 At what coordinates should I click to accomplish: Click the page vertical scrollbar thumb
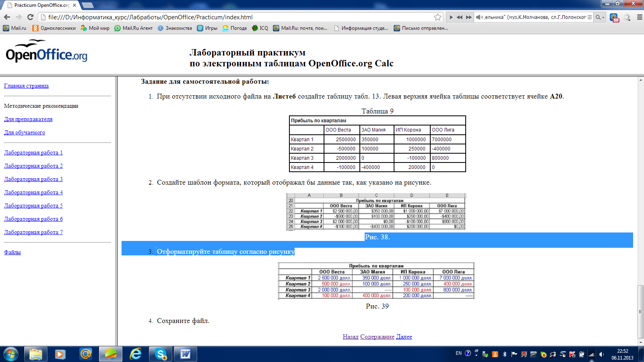tap(640, 312)
